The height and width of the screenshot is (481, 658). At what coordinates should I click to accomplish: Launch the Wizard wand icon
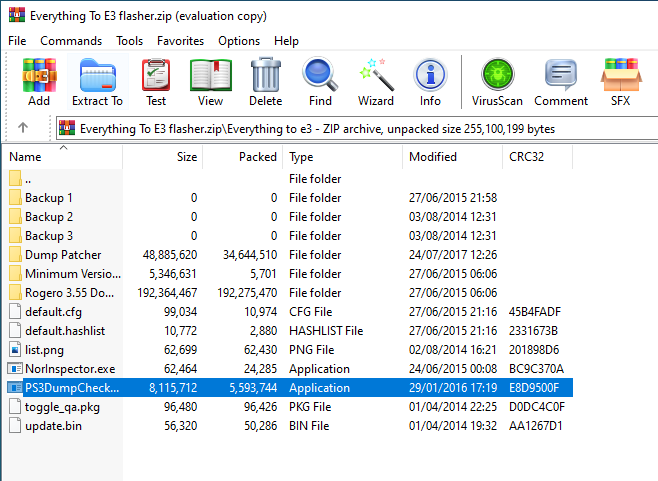pyautogui.click(x=376, y=81)
